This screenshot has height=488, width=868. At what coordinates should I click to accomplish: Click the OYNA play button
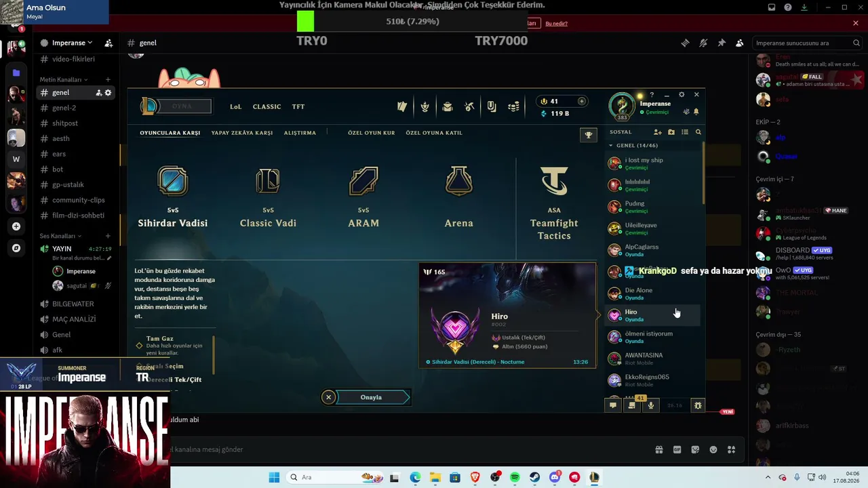tap(182, 106)
